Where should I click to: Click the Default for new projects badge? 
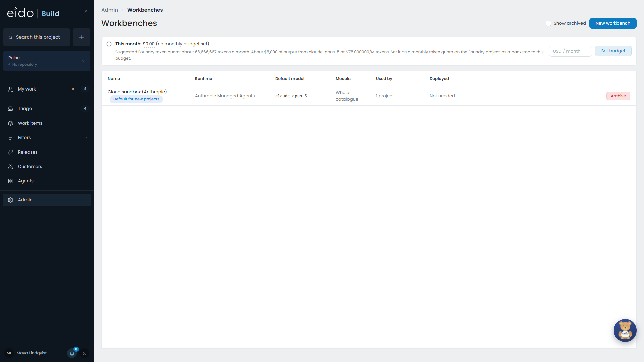[x=136, y=99]
